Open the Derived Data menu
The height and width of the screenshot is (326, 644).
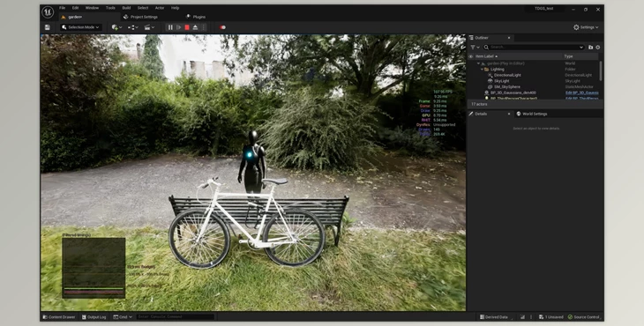point(496,317)
